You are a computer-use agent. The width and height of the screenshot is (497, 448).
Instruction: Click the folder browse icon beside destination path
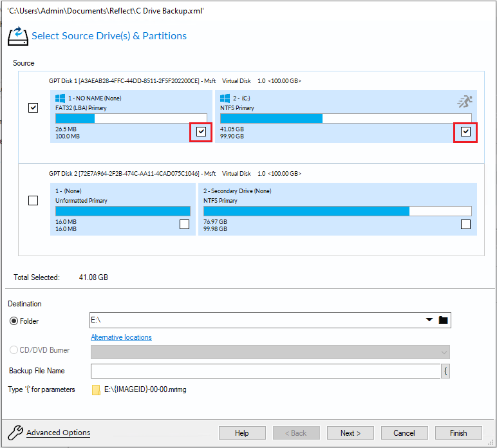(x=443, y=321)
